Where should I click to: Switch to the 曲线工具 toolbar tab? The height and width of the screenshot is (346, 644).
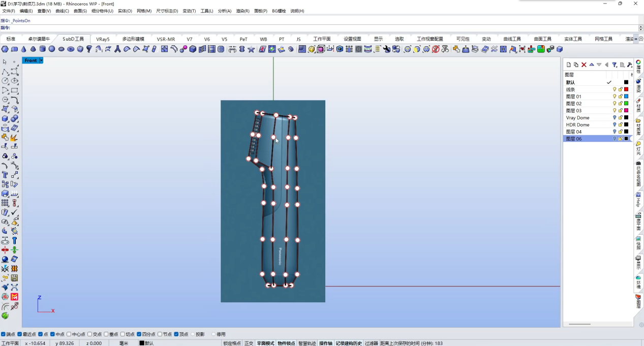coord(512,39)
